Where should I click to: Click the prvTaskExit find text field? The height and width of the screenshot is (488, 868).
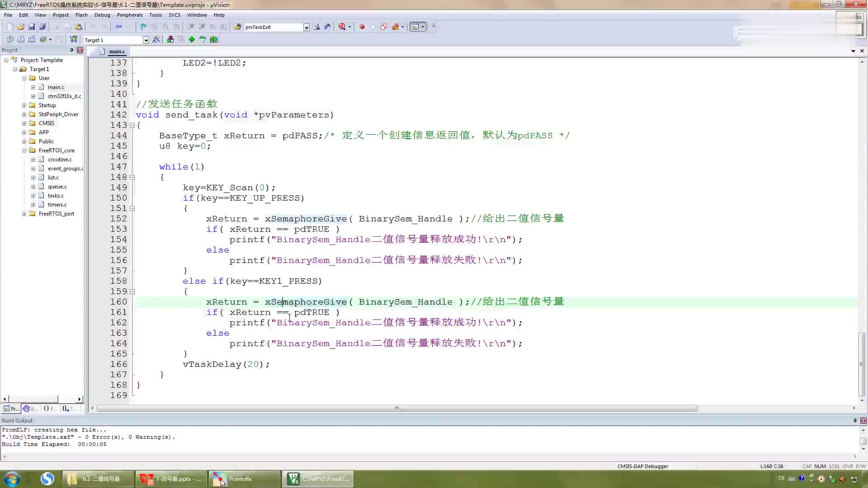point(273,27)
